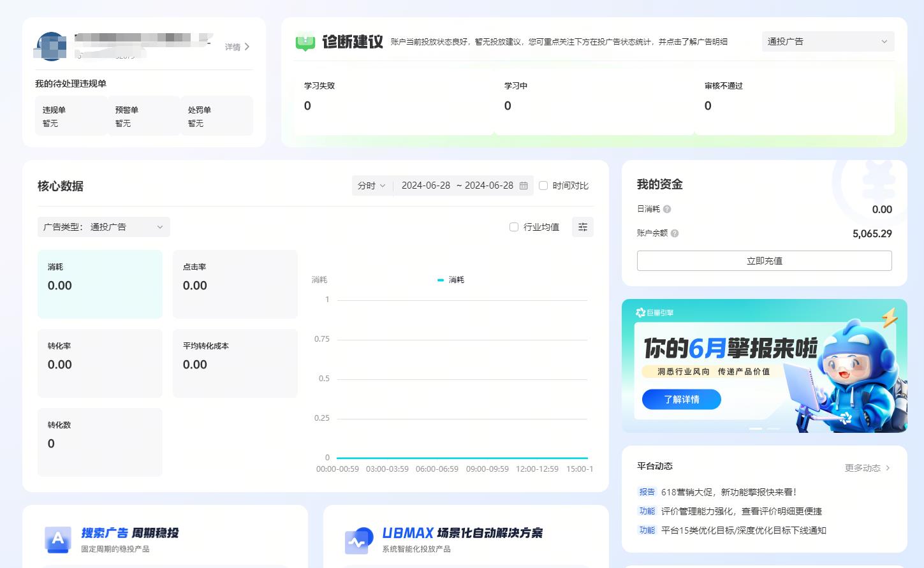This screenshot has width=924, height=568.
Task: Click the 报告 tag on first news item
Action: tap(647, 492)
